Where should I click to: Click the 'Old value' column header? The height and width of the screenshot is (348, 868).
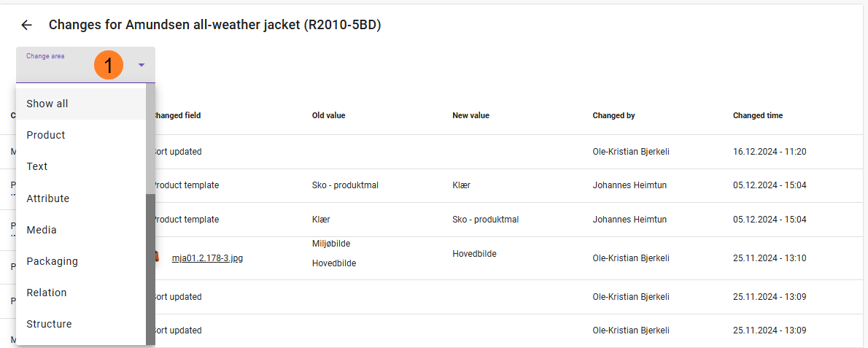point(329,115)
